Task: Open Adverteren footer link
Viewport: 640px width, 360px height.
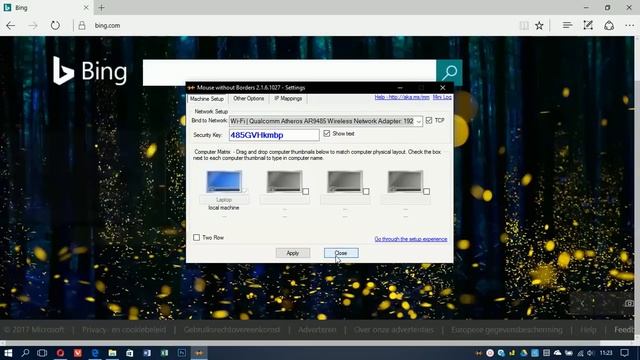Action: pos(317,330)
